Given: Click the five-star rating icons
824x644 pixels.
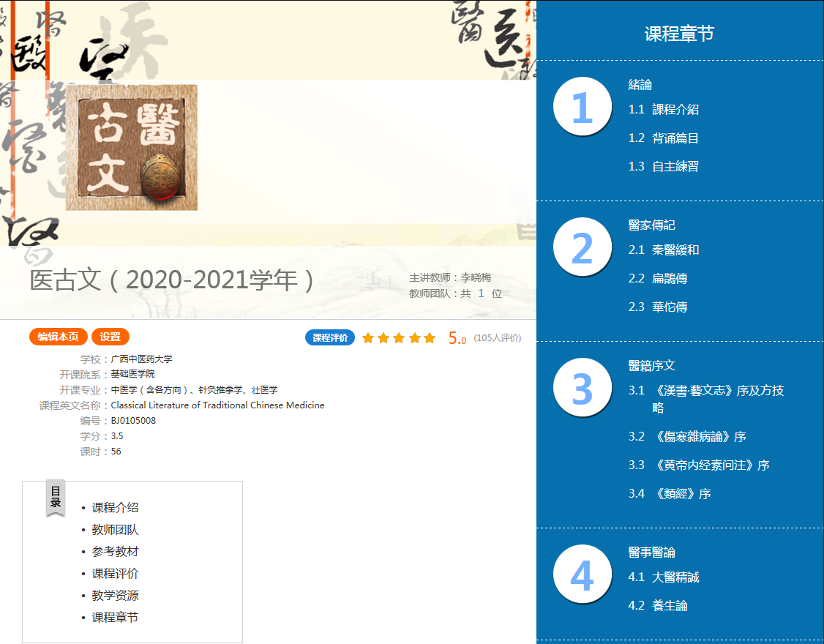Looking at the screenshot, I should 399,338.
